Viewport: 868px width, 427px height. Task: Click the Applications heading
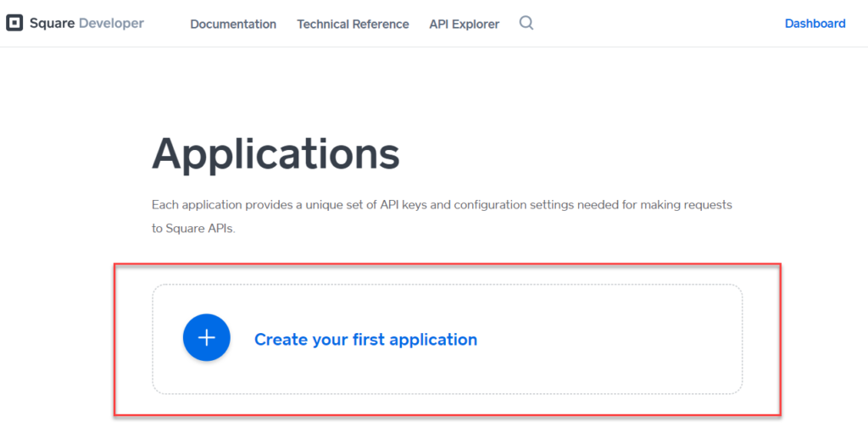(275, 153)
